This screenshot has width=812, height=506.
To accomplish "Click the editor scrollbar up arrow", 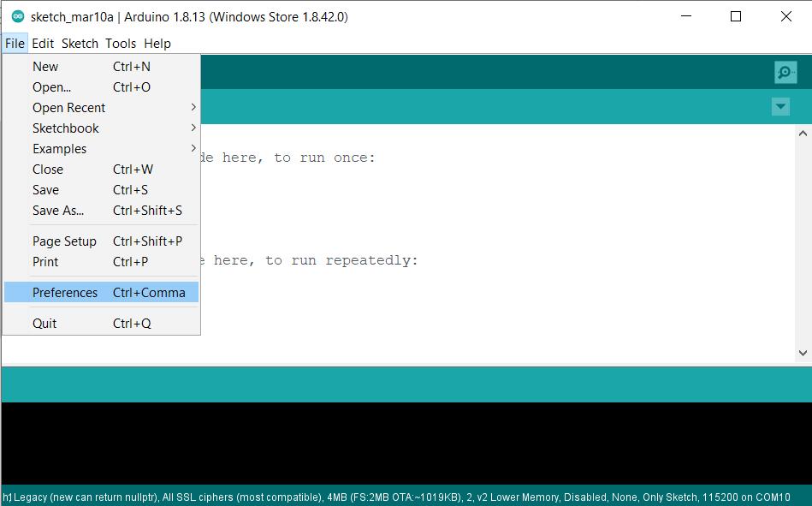I will point(803,134).
